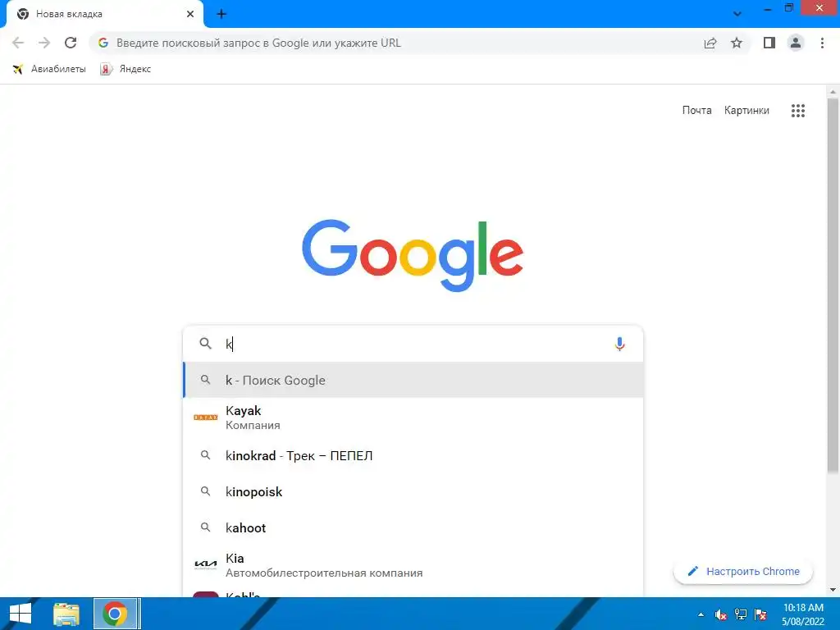The image size is (840, 630).
Task: Click the Настроить Chrome button
Action: (743, 572)
